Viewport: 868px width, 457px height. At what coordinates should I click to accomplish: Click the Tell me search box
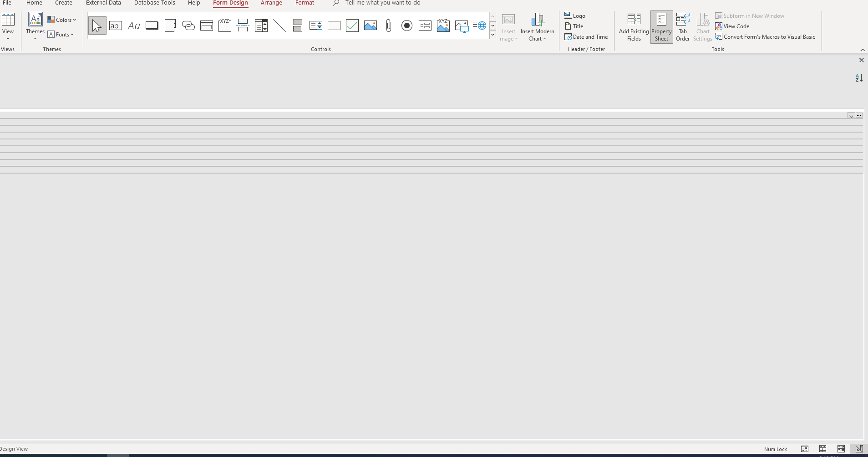(383, 3)
